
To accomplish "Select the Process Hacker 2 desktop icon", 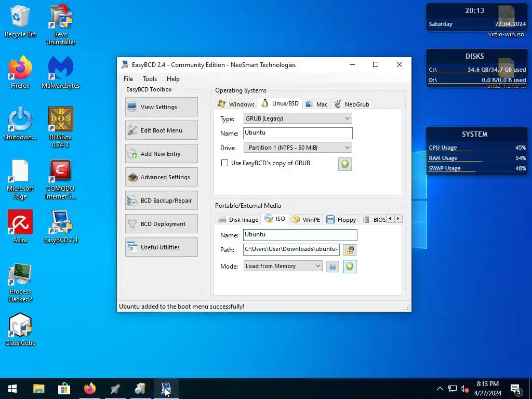I will coord(20,282).
